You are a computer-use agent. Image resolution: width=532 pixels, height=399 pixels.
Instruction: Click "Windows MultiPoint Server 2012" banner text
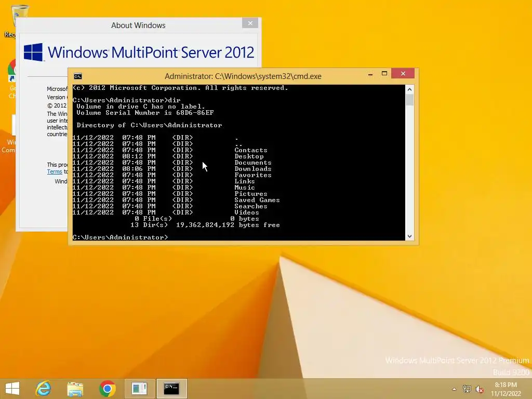[151, 52]
